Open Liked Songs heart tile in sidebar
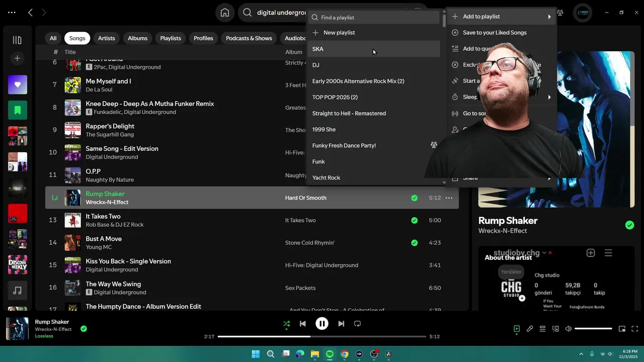The width and height of the screenshot is (644, 362). tap(18, 84)
